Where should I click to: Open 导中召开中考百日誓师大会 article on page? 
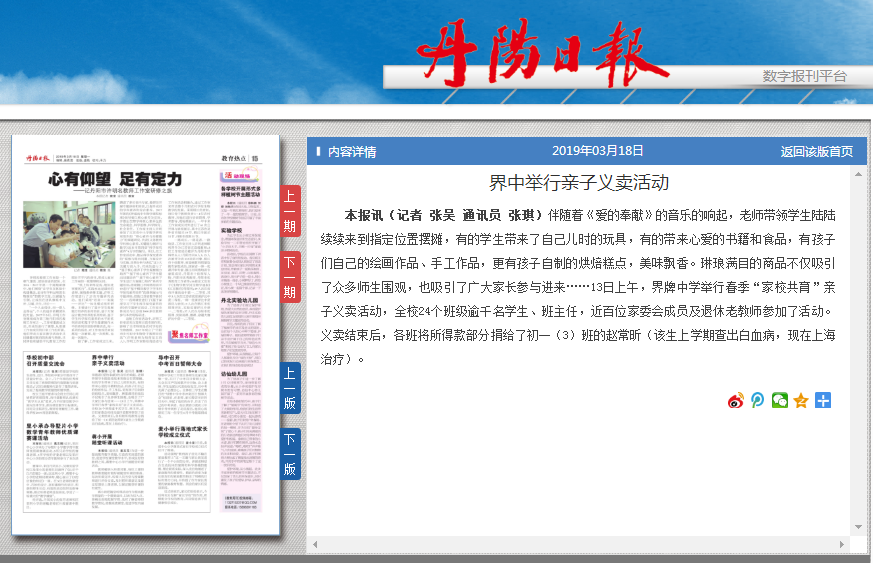pyautogui.click(x=180, y=360)
